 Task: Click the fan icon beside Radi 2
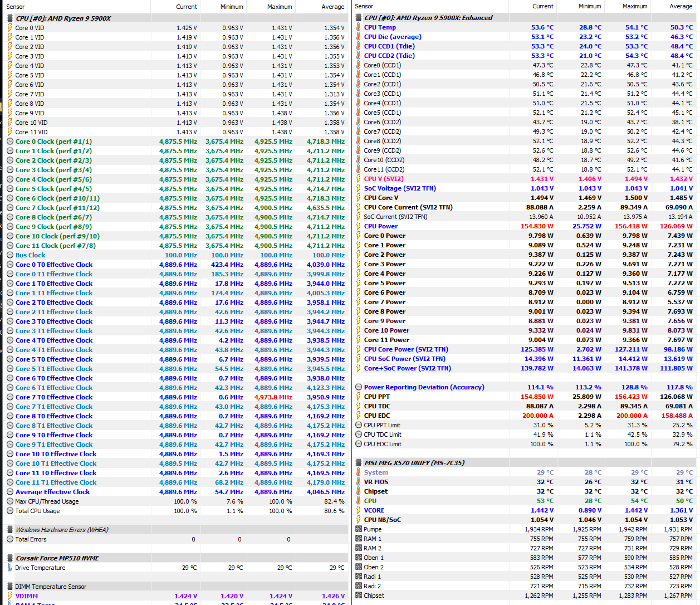point(359,586)
